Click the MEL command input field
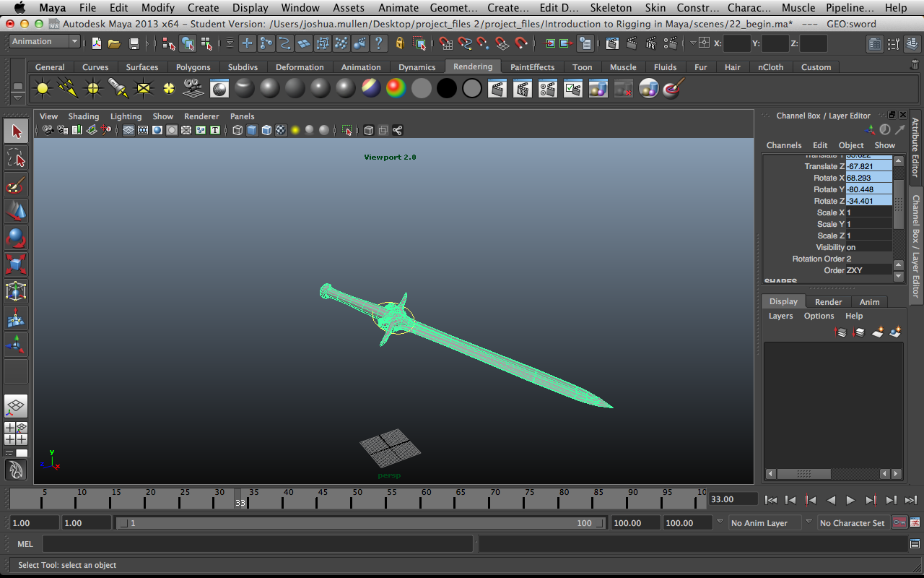The width and height of the screenshot is (924, 578). click(258, 544)
